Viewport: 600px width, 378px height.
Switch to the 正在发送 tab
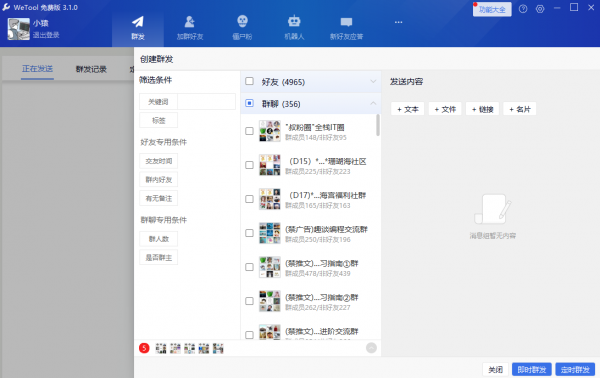pyautogui.click(x=37, y=69)
